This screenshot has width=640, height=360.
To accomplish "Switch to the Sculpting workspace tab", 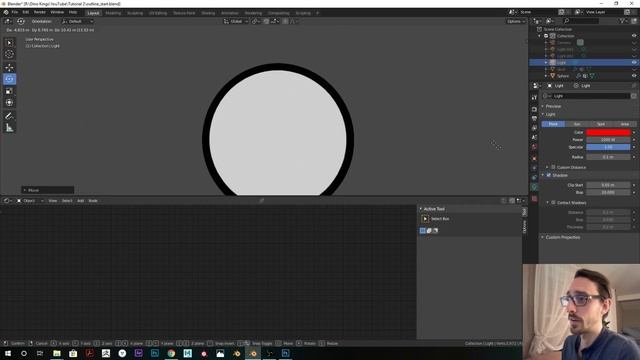I will (135, 13).
